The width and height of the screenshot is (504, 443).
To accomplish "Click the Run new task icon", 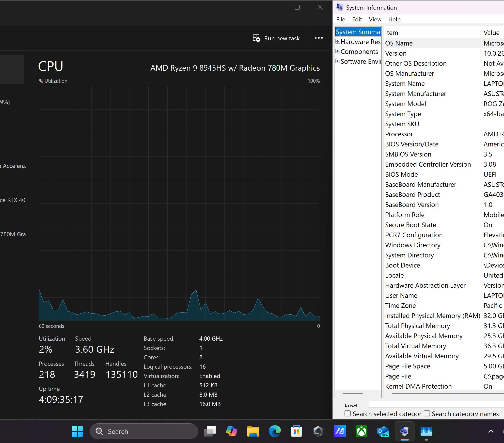I will 256,38.
